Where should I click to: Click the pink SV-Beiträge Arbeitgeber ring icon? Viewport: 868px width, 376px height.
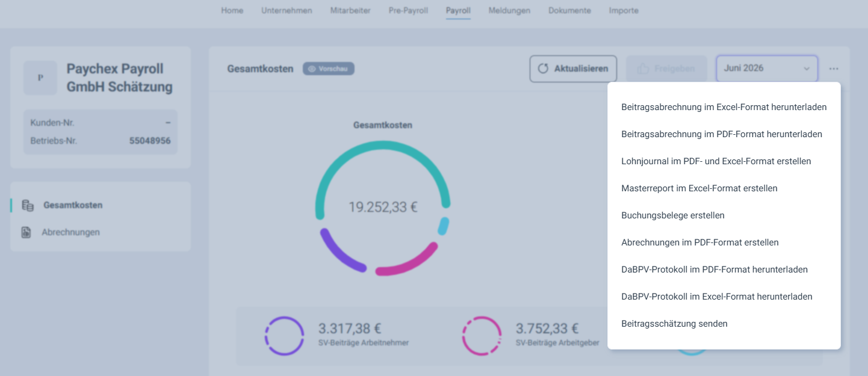(482, 336)
